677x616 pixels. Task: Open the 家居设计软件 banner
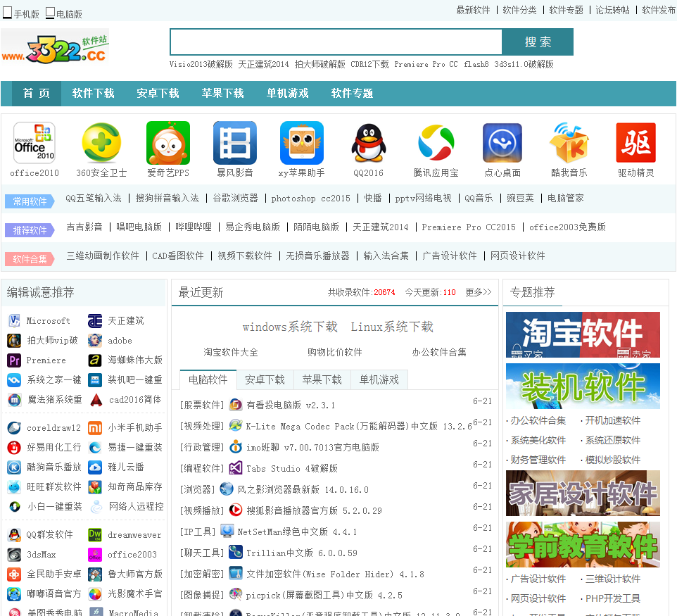(583, 494)
